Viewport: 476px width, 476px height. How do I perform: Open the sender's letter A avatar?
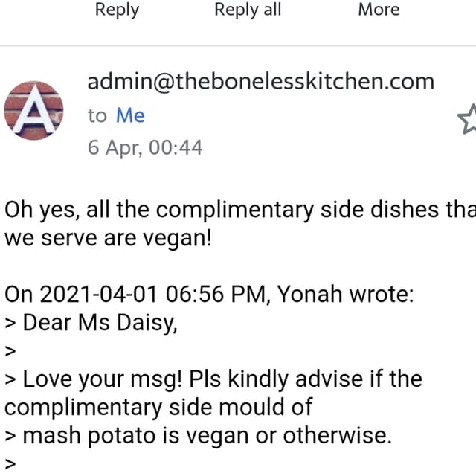(33, 111)
